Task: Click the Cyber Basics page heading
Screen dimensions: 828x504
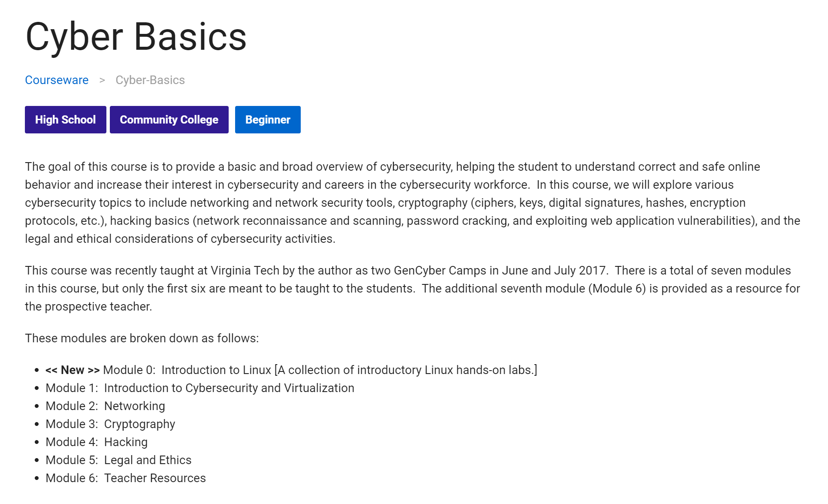Action: tap(136, 37)
